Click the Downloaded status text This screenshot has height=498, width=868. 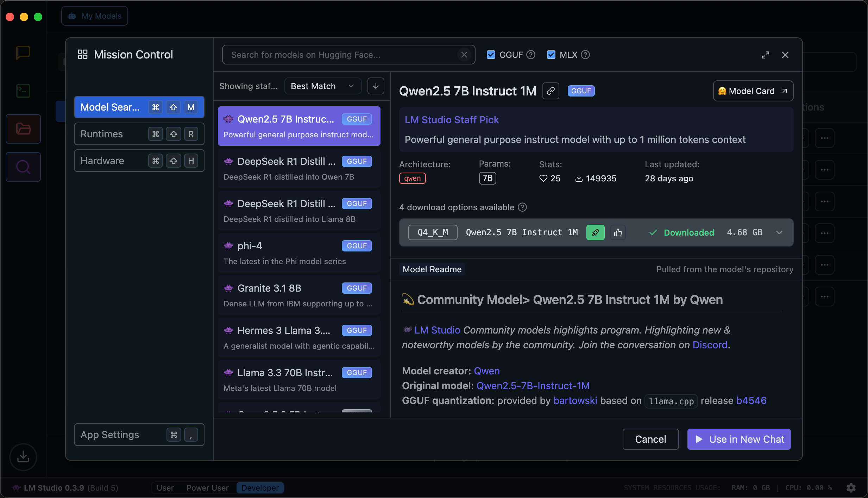coord(689,232)
